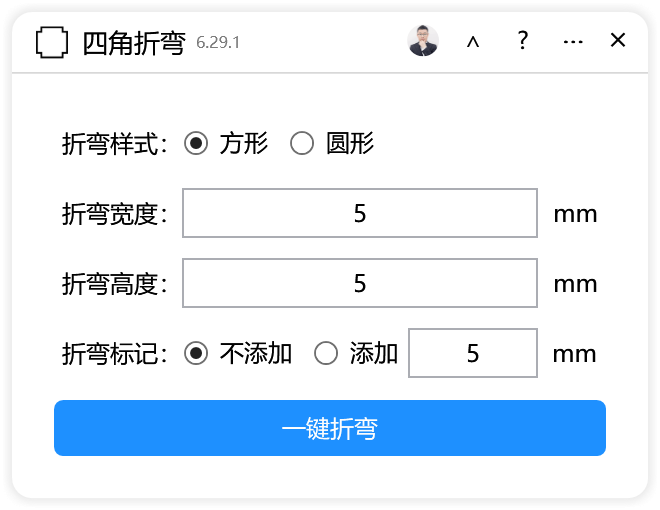660x510 pixels.
Task: Click the 折弯标记: label
Action: pos(115,353)
